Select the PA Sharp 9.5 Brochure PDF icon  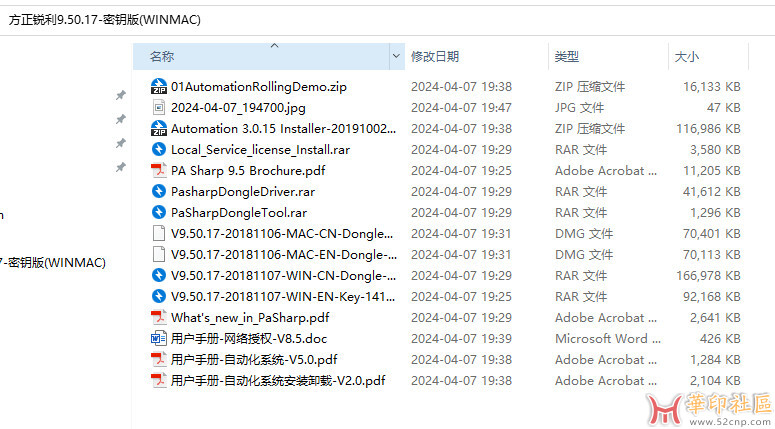pyautogui.click(x=159, y=171)
